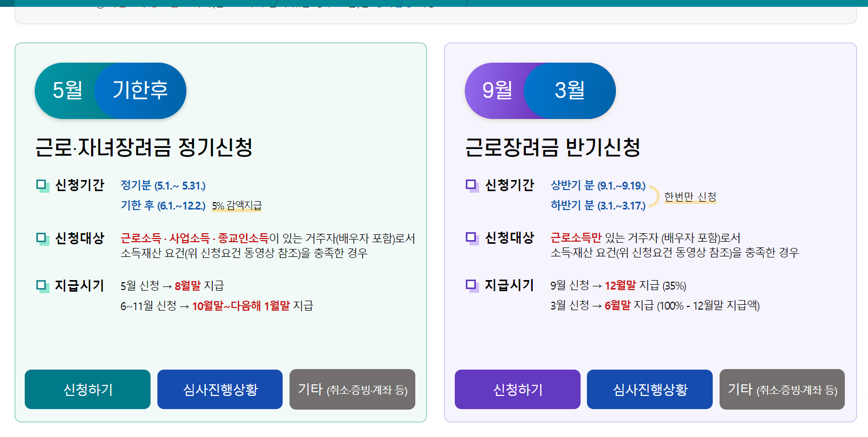The image size is (868, 437).
Task: Click the text 하반기 분 (3.1.~3.17.)
Action: point(598,205)
